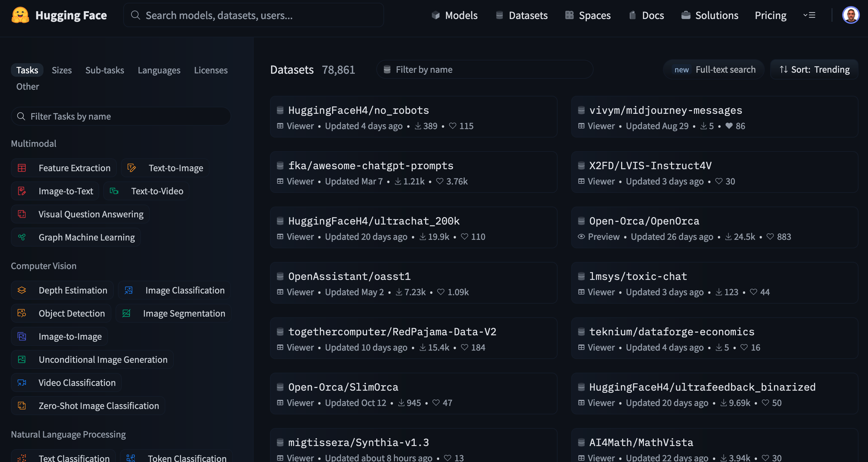Click the Graph Machine Learning icon
868x462 pixels.
pyautogui.click(x=22, y=237)
